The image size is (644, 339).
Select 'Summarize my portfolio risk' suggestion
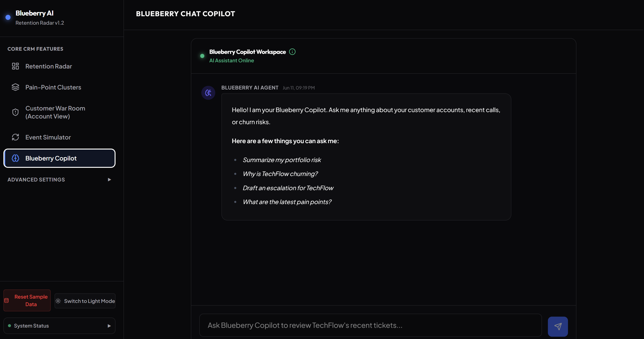(282, 160)
